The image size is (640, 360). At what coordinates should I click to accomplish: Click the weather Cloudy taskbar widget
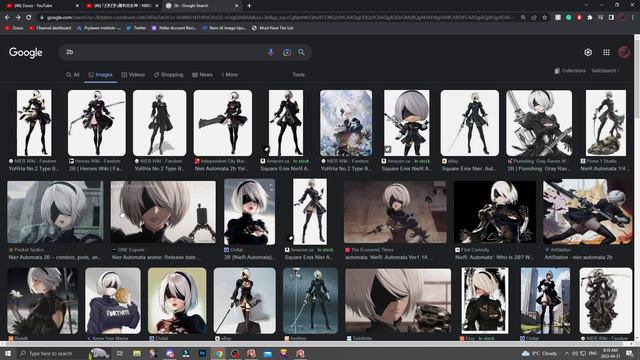(x=539, y=353)
